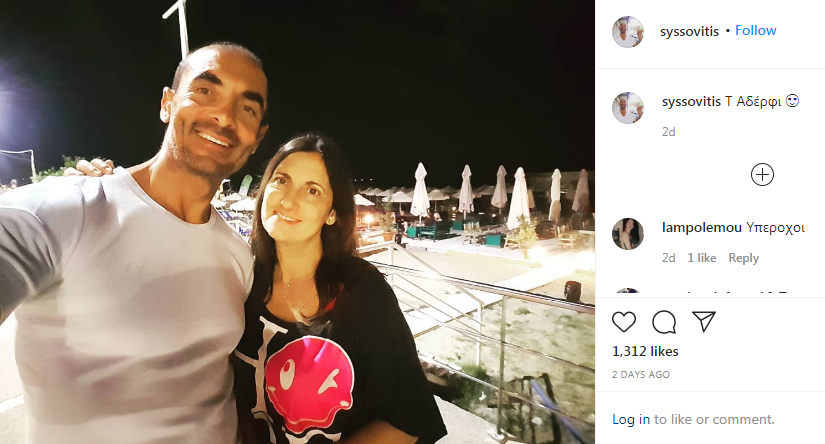Reply to the lampolemou comment
Image resolution: width=825 pixels, height=444 pixels.
743,258
